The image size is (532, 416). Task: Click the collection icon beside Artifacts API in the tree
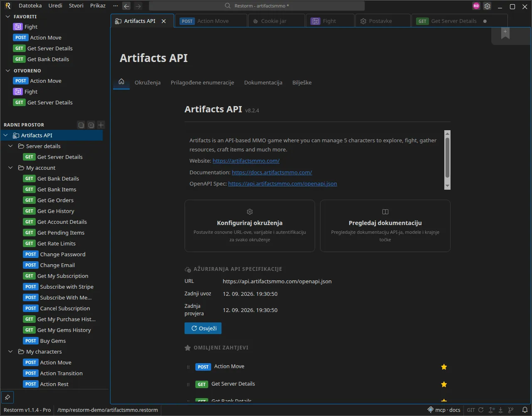pyautogui.click(x=16, y=136)
